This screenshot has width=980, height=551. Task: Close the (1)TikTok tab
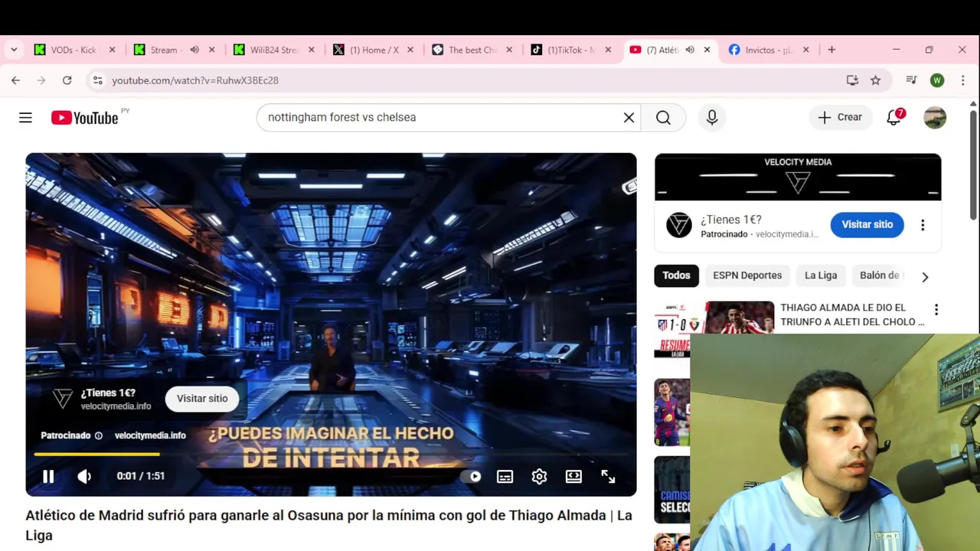click(608, 50)
